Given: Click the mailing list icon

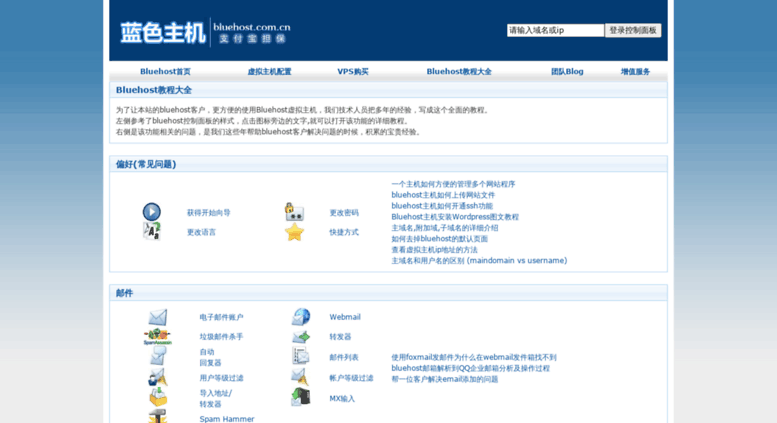Looking at the screenshot, I should coord(301,356).
